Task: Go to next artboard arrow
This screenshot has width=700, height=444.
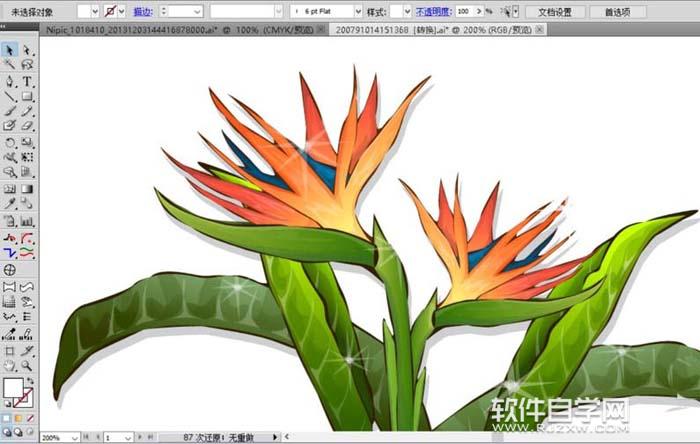Action: click(140, 437)
